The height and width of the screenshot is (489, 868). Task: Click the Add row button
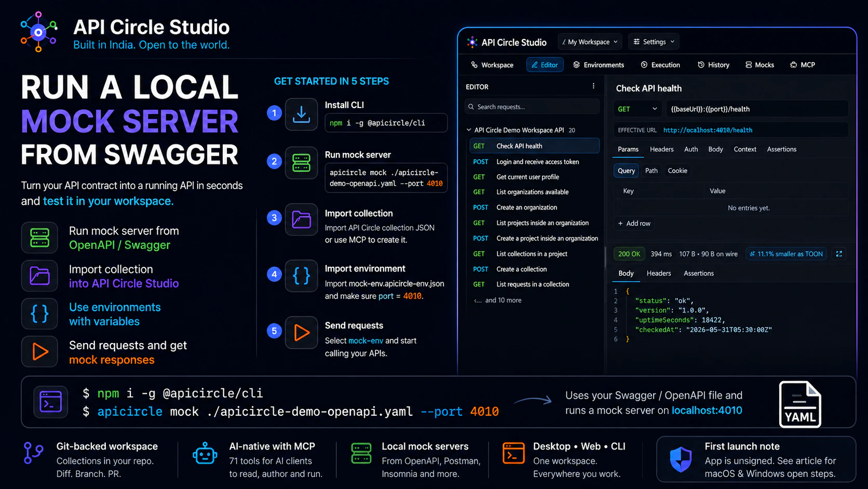pyautogui.click(x=634, y=223)
